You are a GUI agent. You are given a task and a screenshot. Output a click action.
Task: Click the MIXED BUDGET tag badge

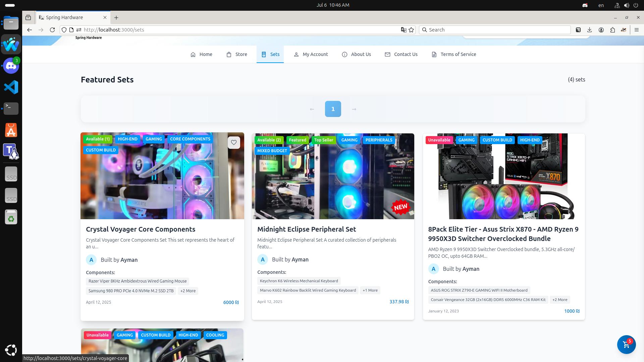pos(272,151)
